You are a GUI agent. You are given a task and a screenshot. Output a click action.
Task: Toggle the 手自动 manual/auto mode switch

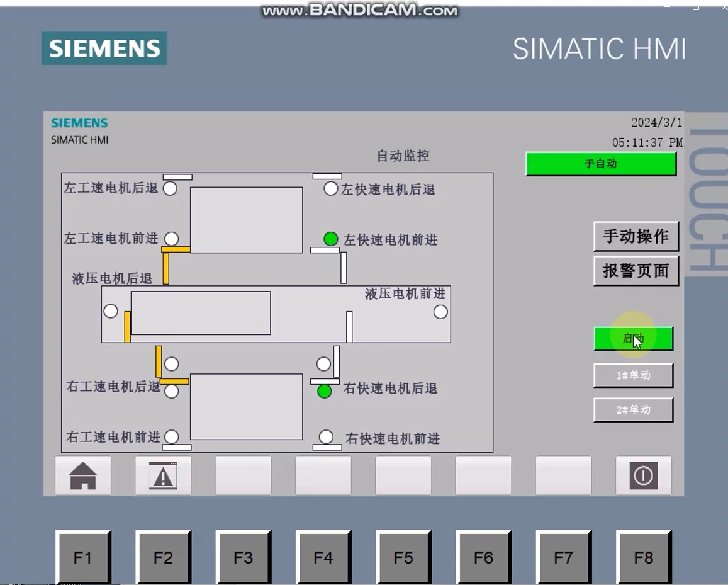click(x=600, y=164)
